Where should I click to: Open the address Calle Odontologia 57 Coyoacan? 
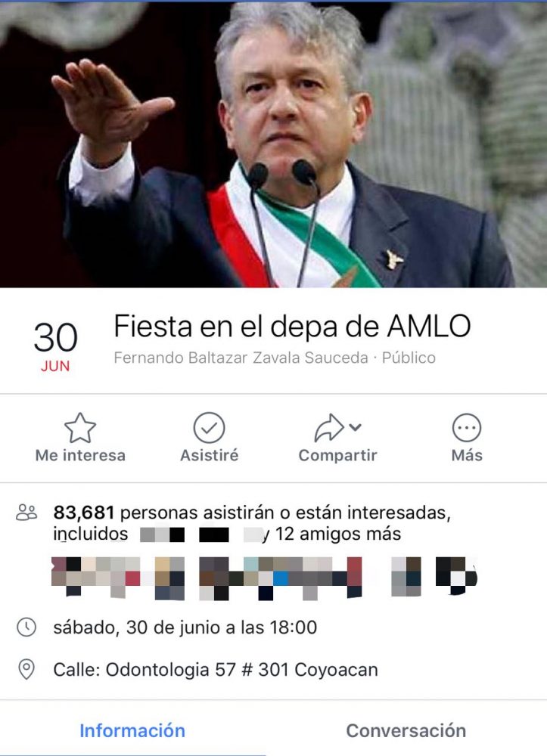(x=216, y=670)
